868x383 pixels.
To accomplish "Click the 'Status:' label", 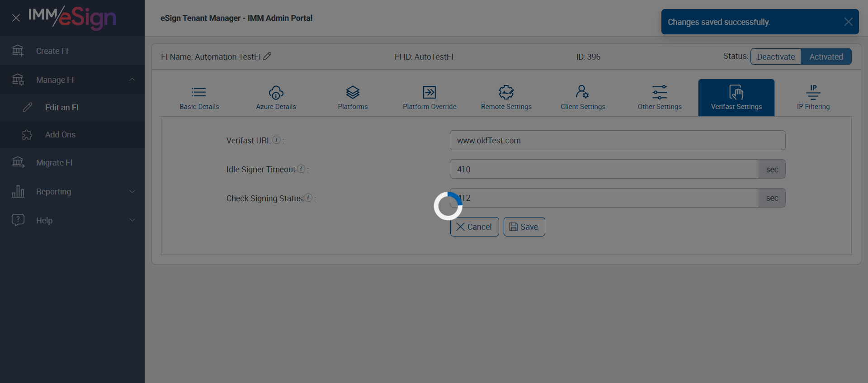I will tap(736, 56).
